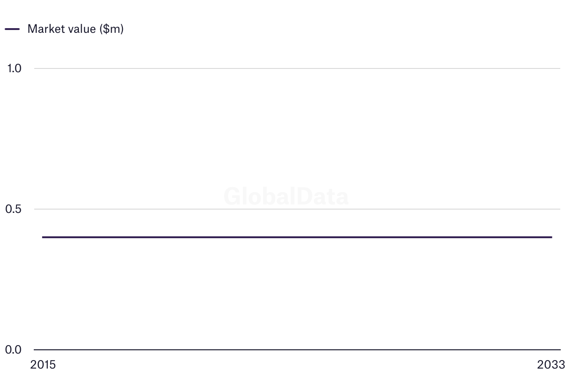Toggle the Market value ($m) legend label
Screen dimensions: 572x392
[75, 29]
